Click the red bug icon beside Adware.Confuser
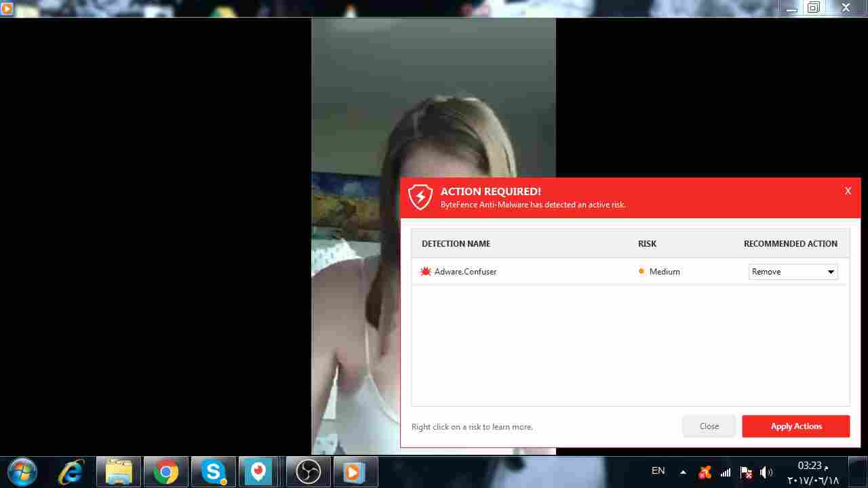868x488 pixels. click(x=426, y=272)
